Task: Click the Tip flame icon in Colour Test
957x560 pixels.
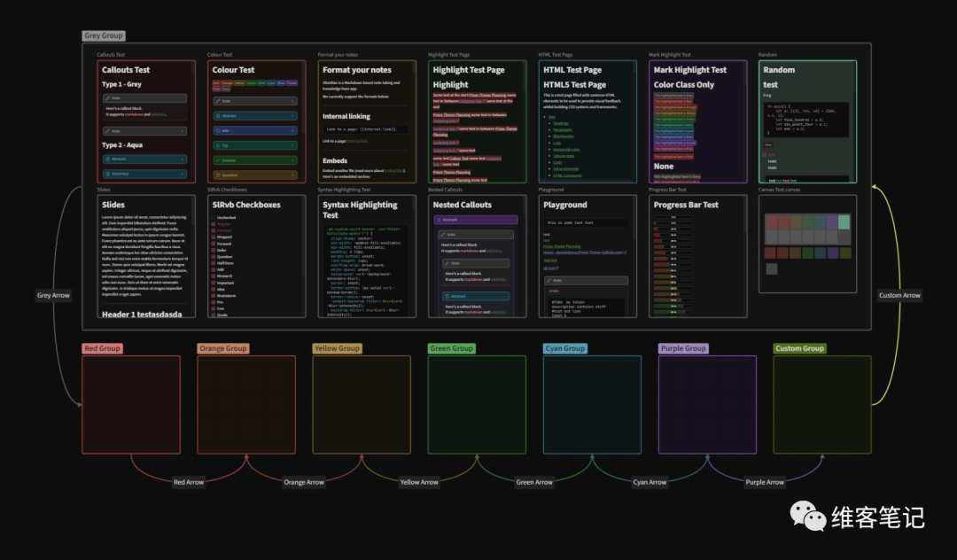Action: coord(218,145)
